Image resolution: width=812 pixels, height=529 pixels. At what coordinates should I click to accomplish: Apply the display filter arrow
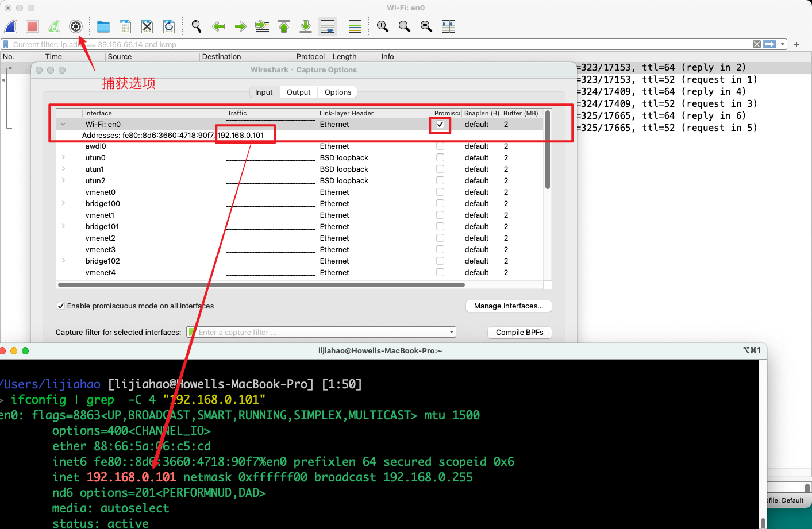769,44
